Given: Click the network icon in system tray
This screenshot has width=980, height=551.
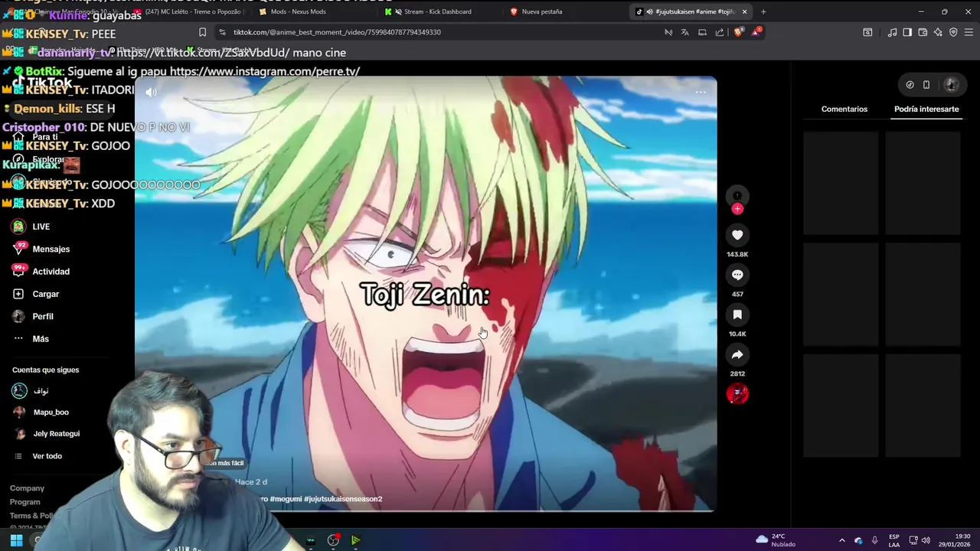Looking at the screenshot, I should point(913,540).
